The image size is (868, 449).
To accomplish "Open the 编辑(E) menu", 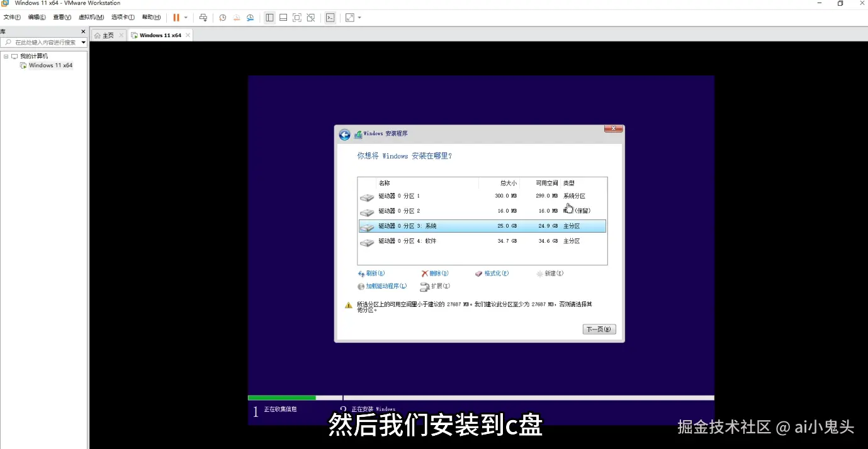I will pos(37,18).
